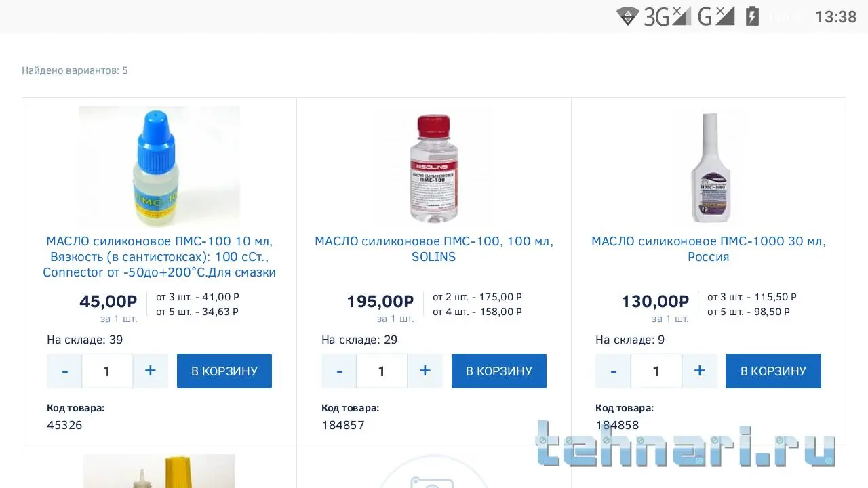Increase quantity for ПМС-100 10 мл oil
Image resolution: width=868 pixels, height=488 pixels.
[x=151, y=371]
